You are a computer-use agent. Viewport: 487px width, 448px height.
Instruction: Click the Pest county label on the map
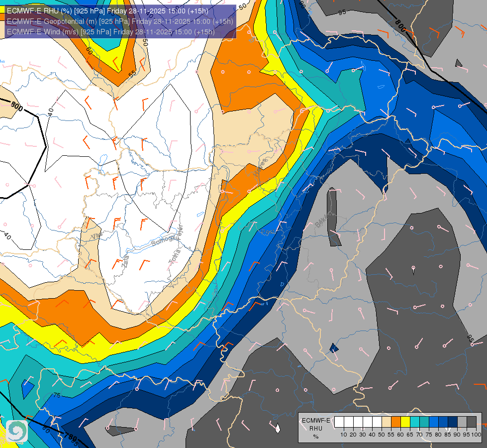pos(268,232)
